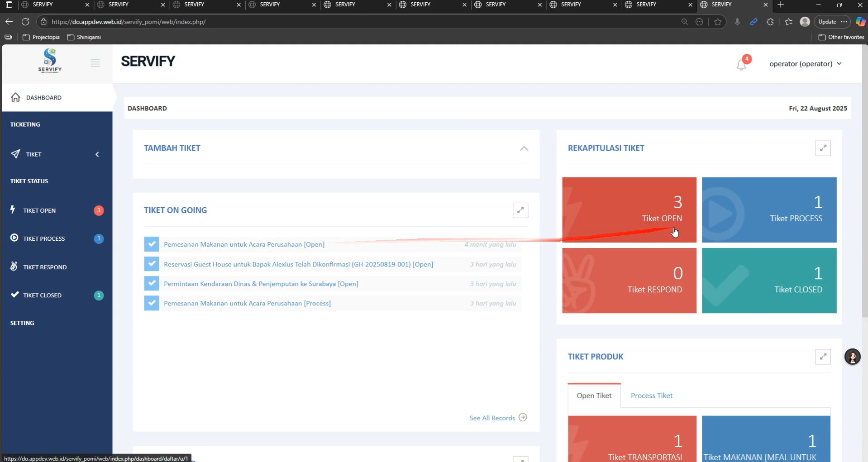This screenshot has width=868, height=462.
Task: Check the first Pemesanan Makanan [Open] checkbox
Action: (x=152, y=244)
